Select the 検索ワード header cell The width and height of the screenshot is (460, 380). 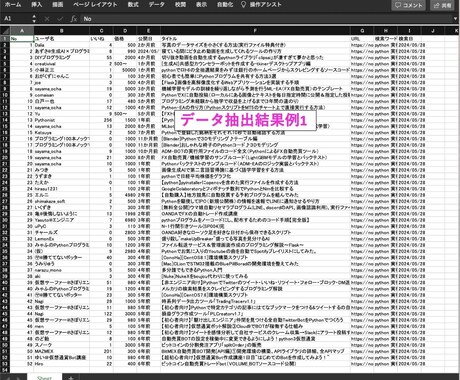386,39
